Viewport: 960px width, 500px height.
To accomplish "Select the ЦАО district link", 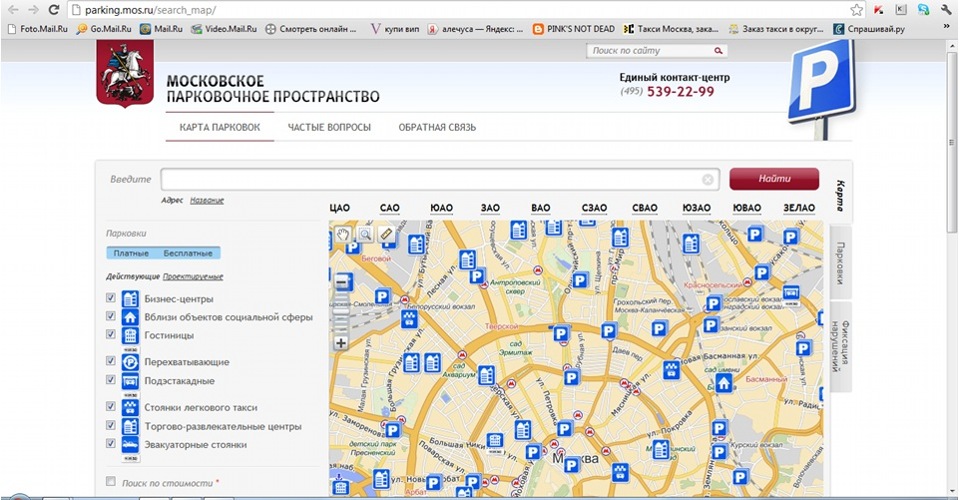I will click(339, 208).
